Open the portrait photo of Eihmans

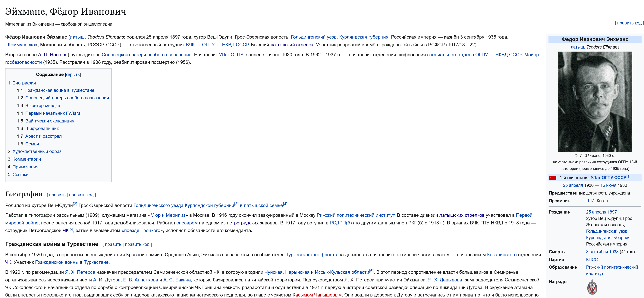[595, 102]
